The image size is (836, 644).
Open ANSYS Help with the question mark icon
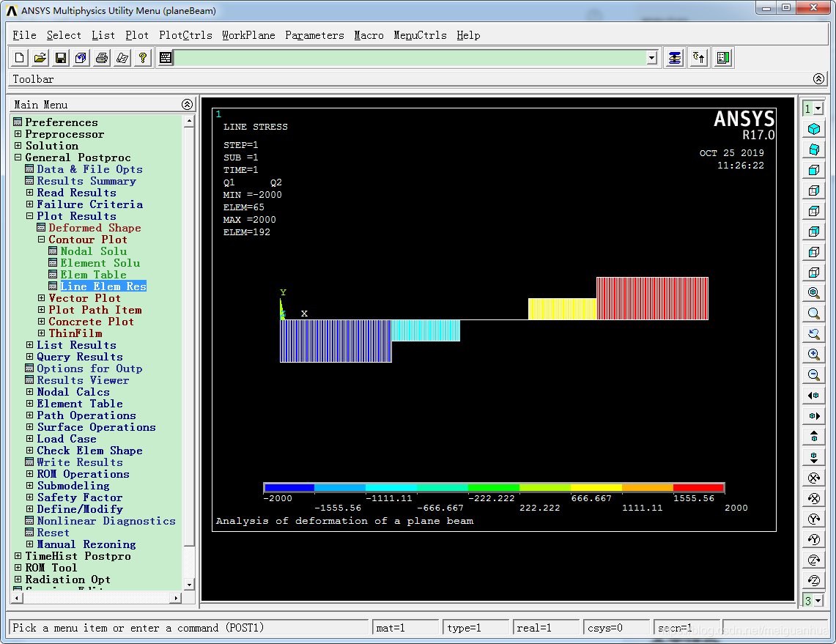(x=143, y=58)
